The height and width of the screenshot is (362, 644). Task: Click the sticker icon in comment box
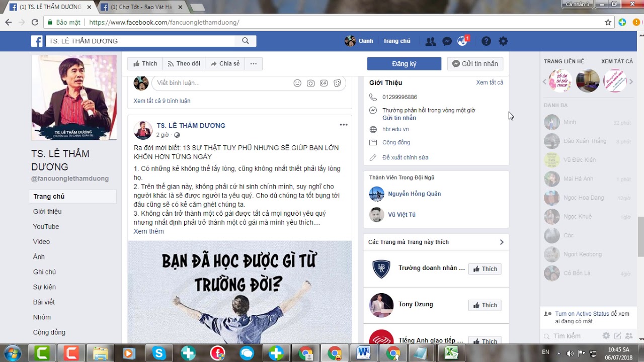pyautogui.click(x=338, y=83)
